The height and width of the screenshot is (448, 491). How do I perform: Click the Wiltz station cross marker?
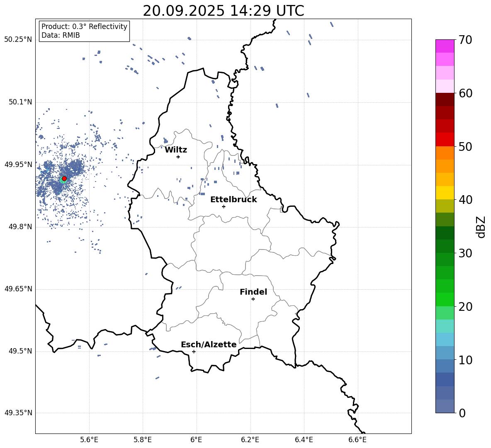click(178, 157)
